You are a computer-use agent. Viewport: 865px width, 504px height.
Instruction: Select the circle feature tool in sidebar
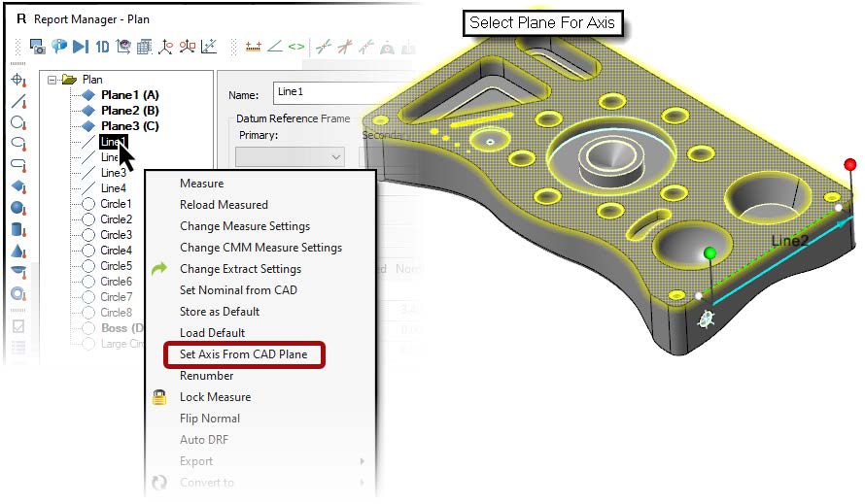click(18, 123)
